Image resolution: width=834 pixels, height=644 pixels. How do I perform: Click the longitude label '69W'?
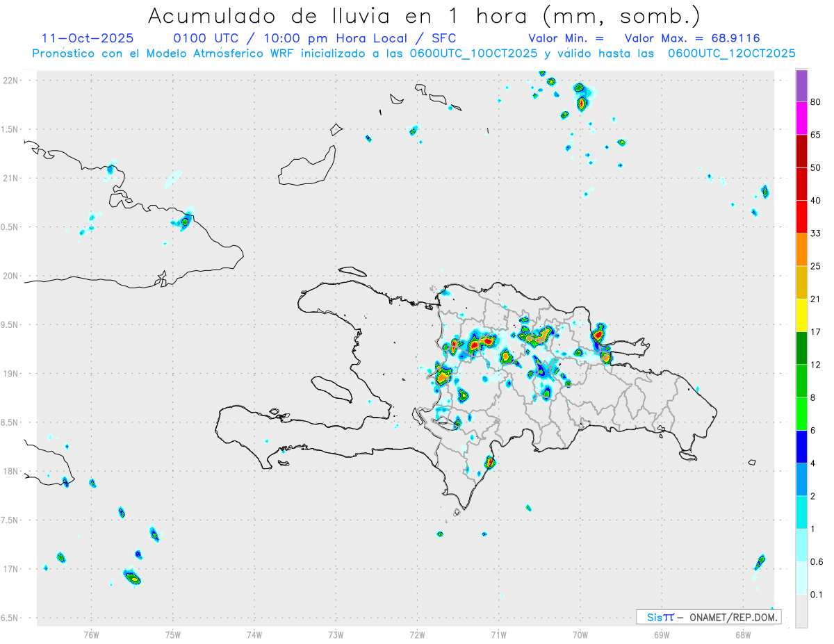[x=662, y=634]
